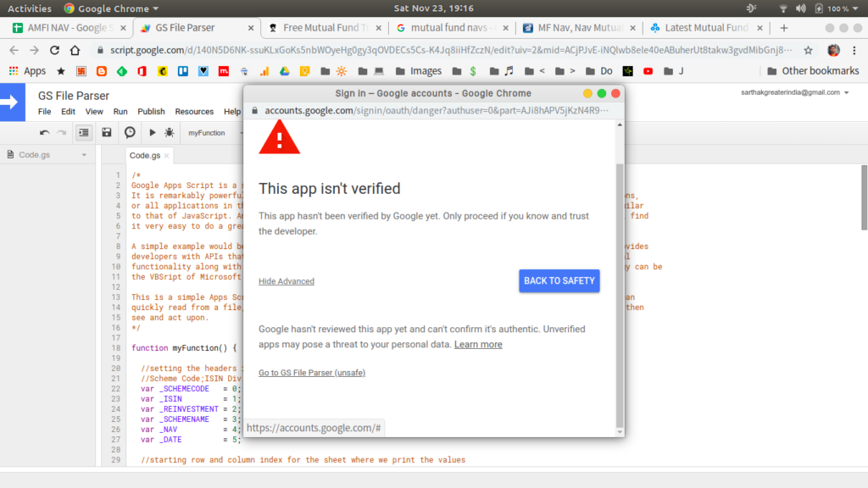Viewport: 868px width, 488px height.
Task: Expand the Code.gs file options arrow
Action: click(x=84, y=155)
